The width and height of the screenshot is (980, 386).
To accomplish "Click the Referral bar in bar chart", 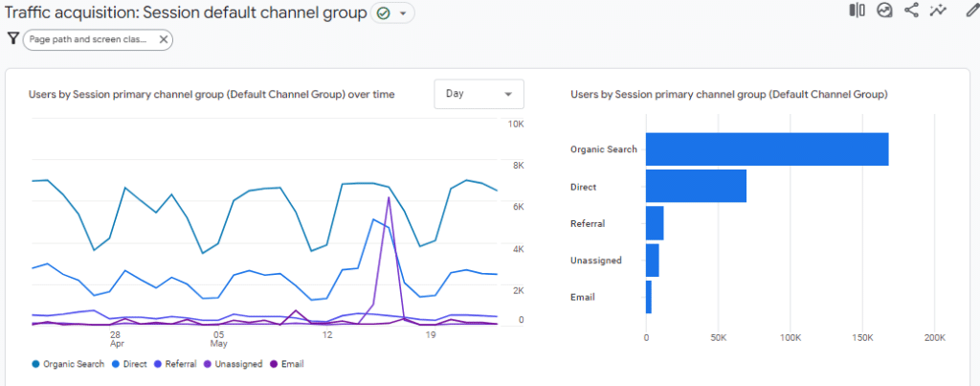I will 655,223.
